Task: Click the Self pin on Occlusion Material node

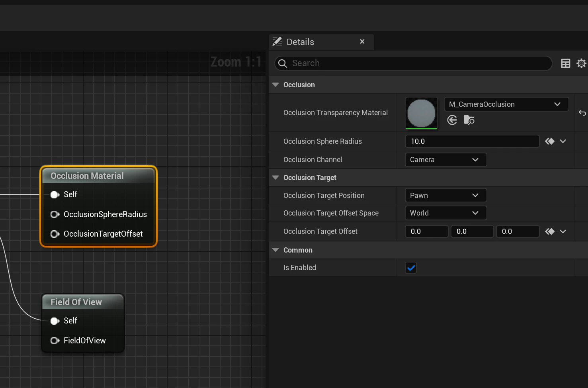Action: [55, 195]
